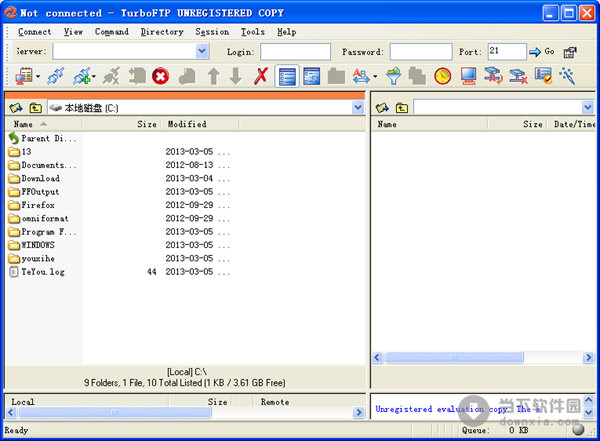Open the New Connection dropdown arrow
The image size is (600, 441).
[x=94, y=77]
